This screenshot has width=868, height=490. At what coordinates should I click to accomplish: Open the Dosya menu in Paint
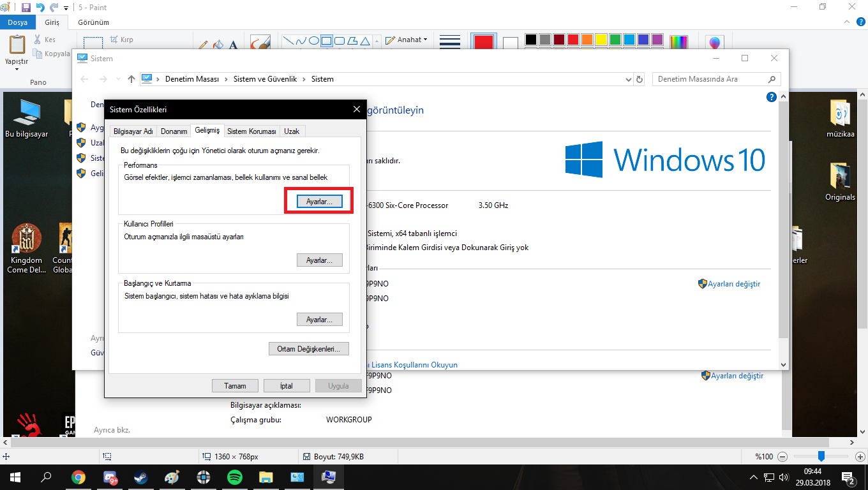point(17,22)
